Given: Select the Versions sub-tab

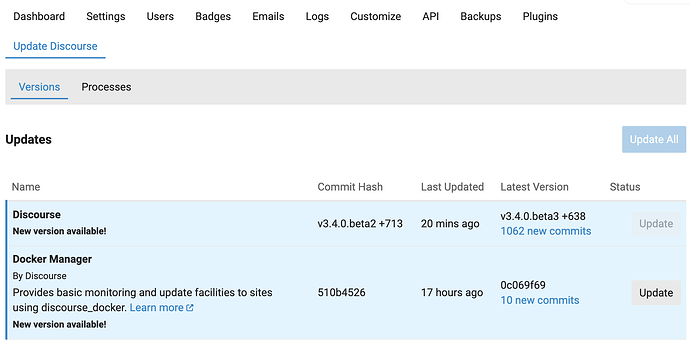Looking at the screenshot, I should (x=39, y=87).
